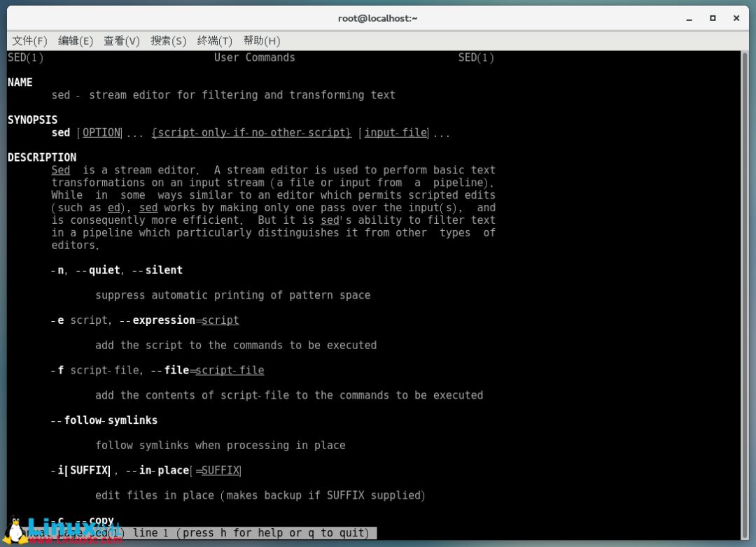Click the underlined input-file text in synopsis
The height and width of the screenshot is (547, 756).
pyautogui.click(x=395, y=132)
